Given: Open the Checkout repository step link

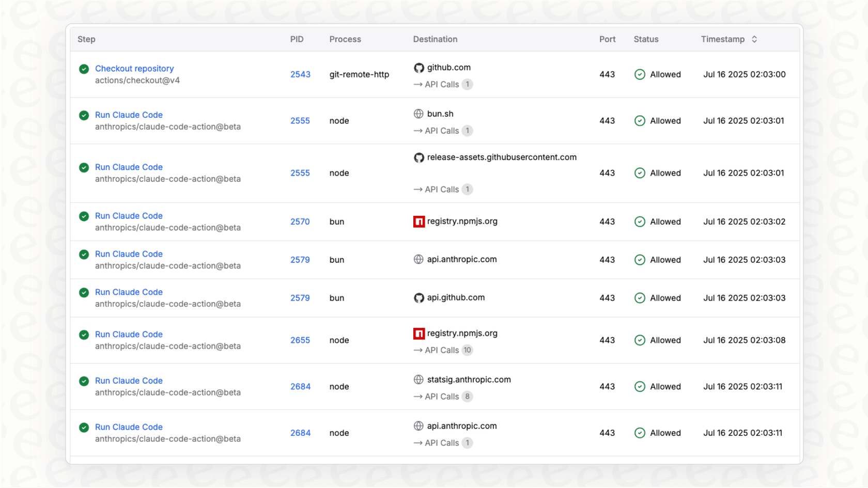Looking at the screenshot, I should pyautogui.click(x=134, y=68).
